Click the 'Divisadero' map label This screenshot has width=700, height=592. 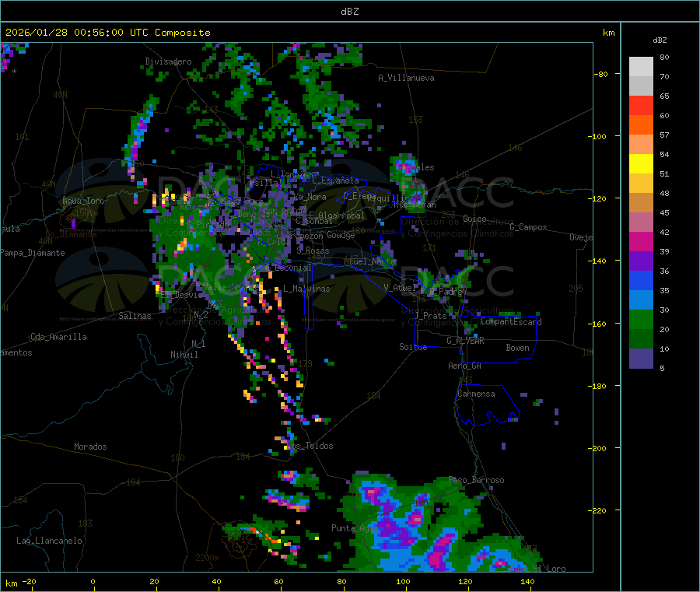click(168, 61)
